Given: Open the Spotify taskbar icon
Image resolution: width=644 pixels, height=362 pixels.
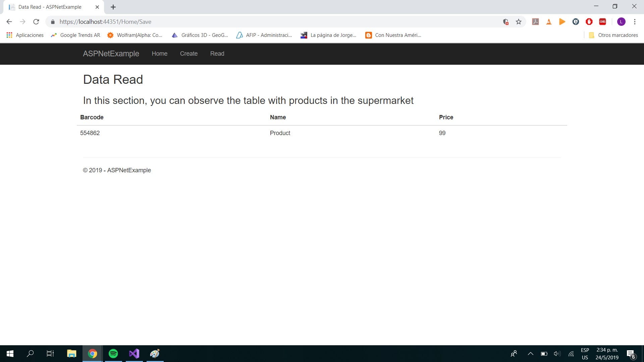Looking at the screenshot, I should (x=113, y=354).
